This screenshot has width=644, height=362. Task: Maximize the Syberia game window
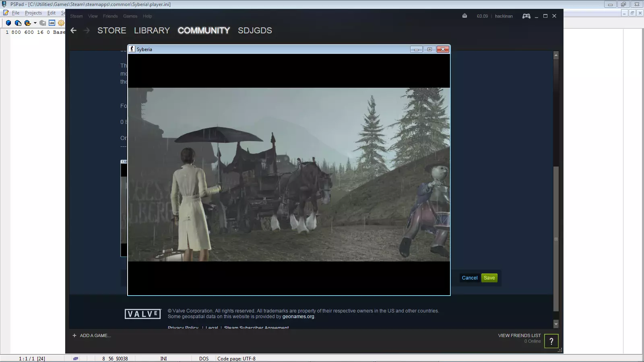[429, 49]
